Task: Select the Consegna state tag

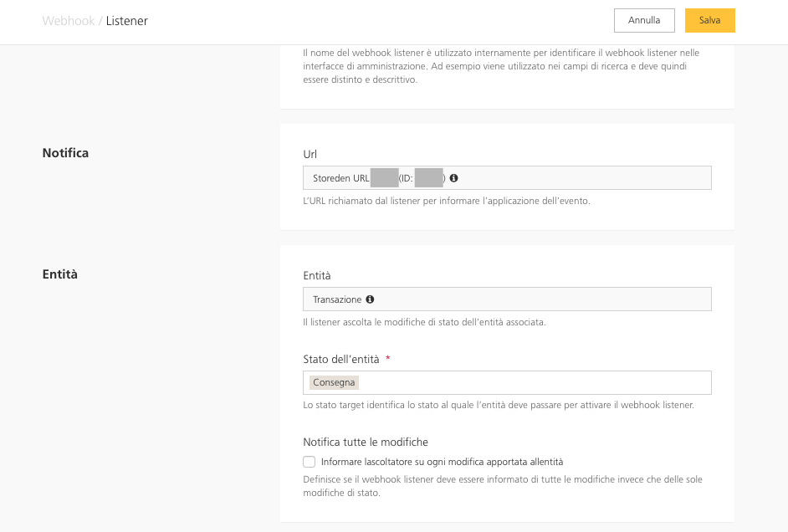Action: 335,382
